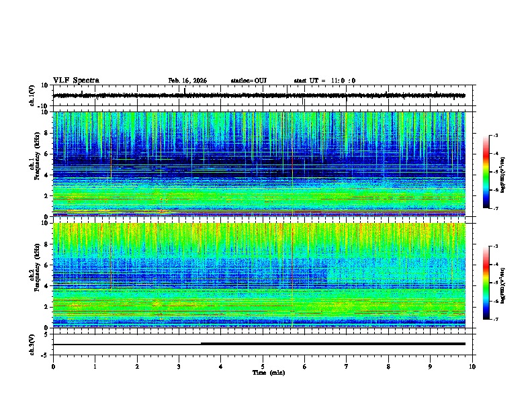
Task: Click the "ch.1(V)" axis label
Action: coord(32,95)
